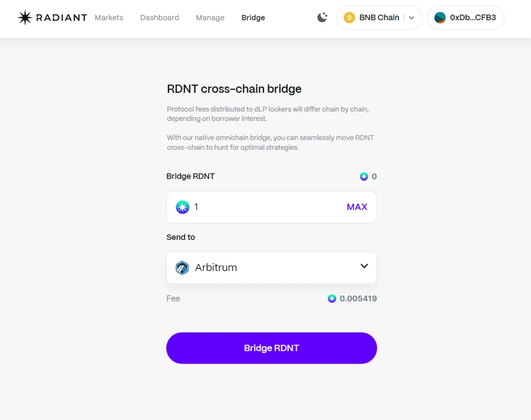Image resolution: width=531 pixels, height=420 pixels.
Task: Switch to the Manage tab
Action: [x=210, y=18]
